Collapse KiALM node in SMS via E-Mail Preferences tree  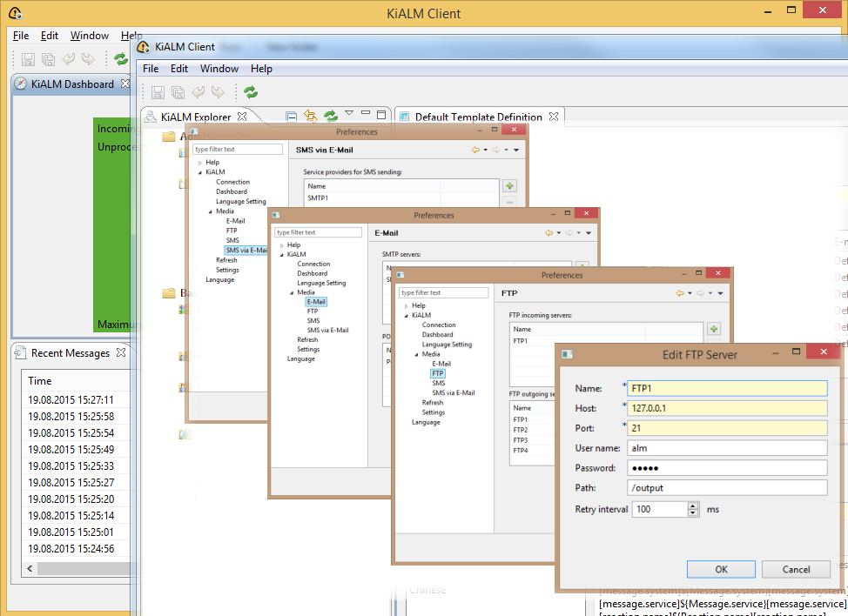[x=200, y=172]
